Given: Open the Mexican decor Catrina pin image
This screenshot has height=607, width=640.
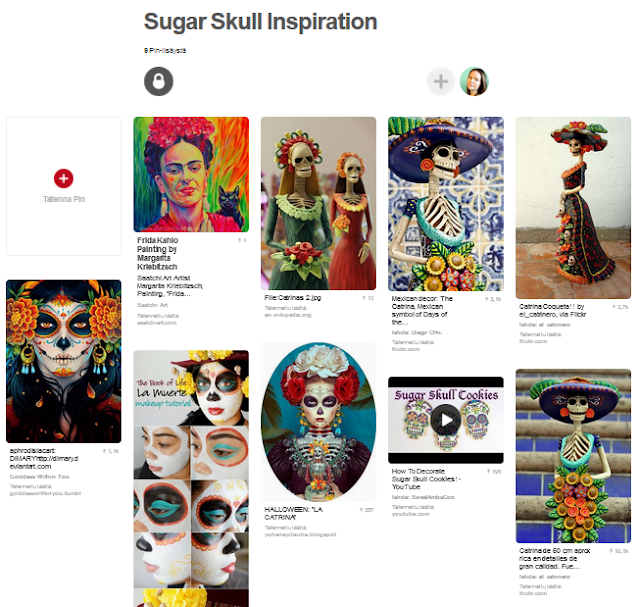Looking at the screenshot, I should [446, 204].
